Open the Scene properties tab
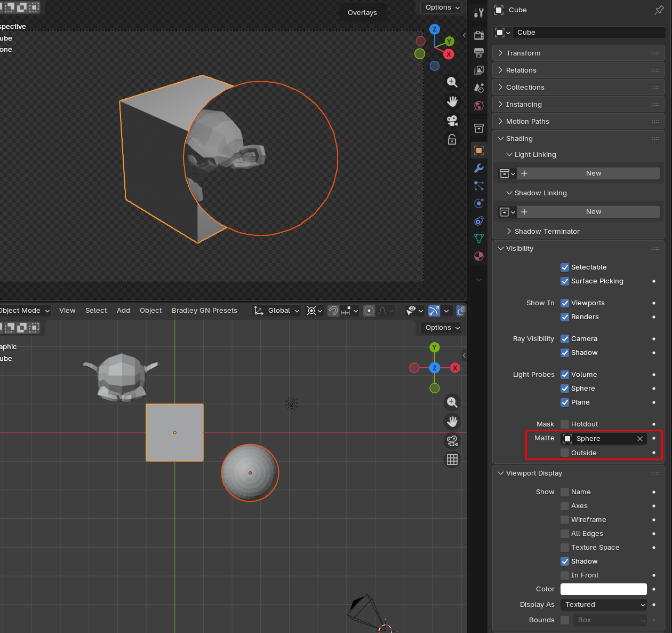The width and height of the screenshot is (672, 633). (479, 88)
